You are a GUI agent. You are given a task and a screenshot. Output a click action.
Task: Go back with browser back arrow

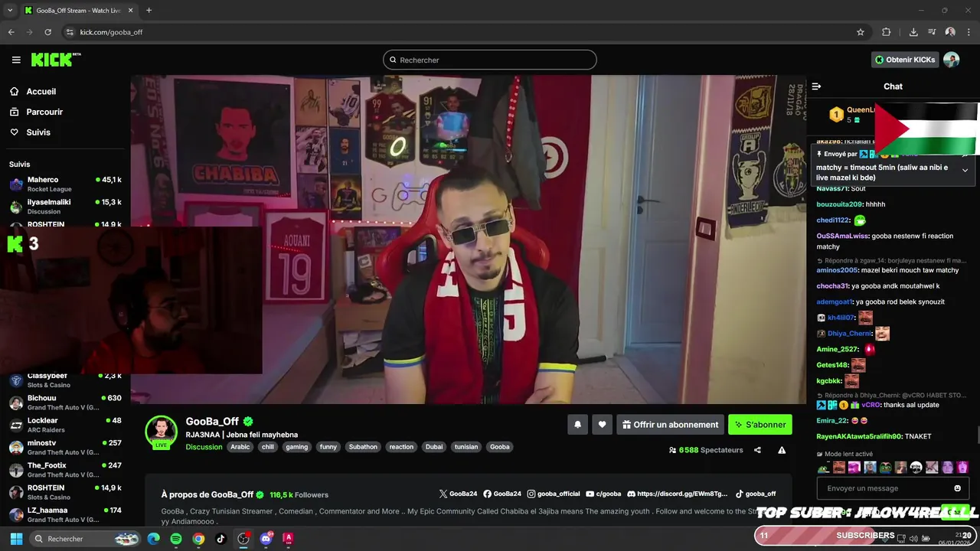coord(11,32)
